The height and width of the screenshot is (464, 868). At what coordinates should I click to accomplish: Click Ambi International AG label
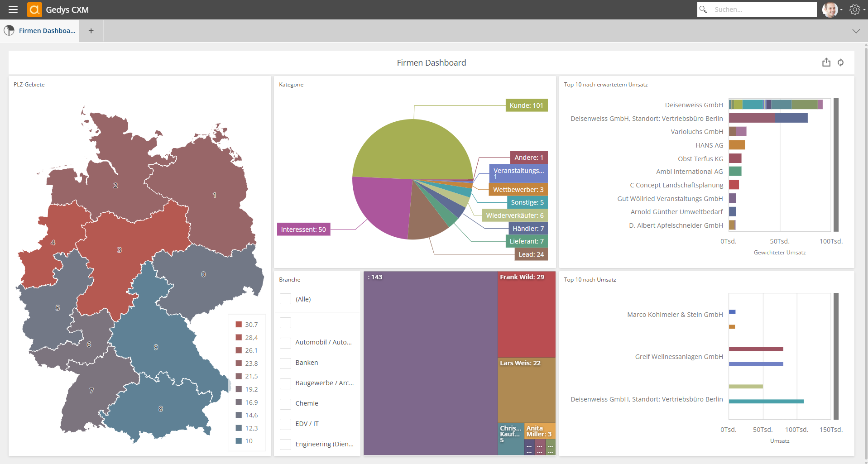coord(689,172)
